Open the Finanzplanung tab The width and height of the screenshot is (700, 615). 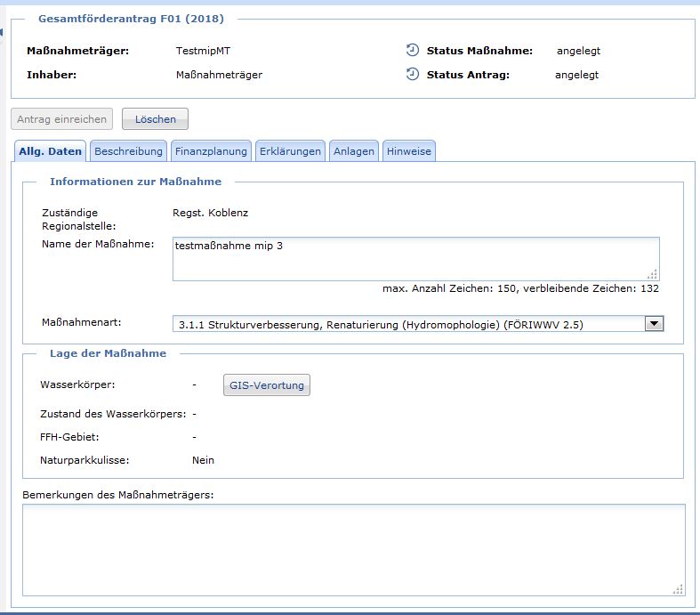coord(211,151)
